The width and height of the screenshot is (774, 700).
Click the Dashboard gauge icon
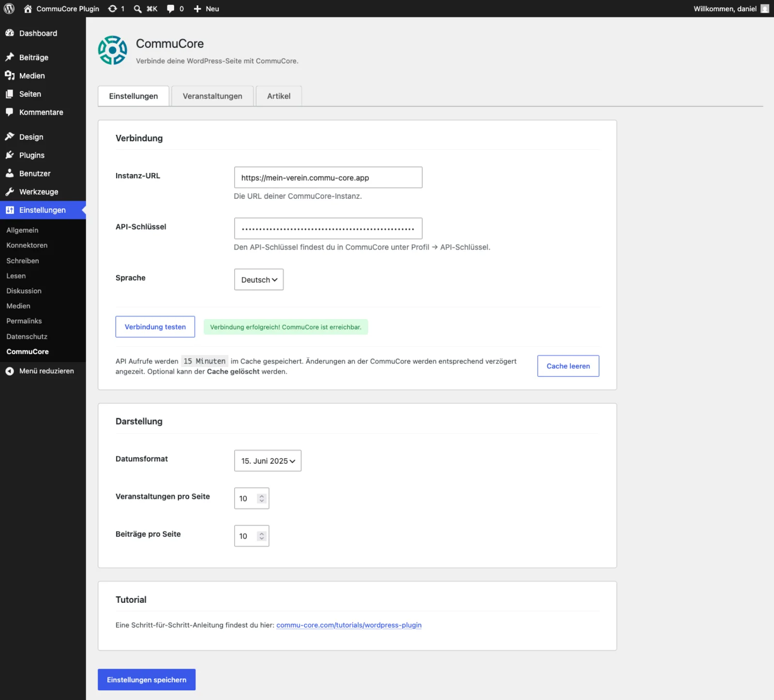(10, 33)
